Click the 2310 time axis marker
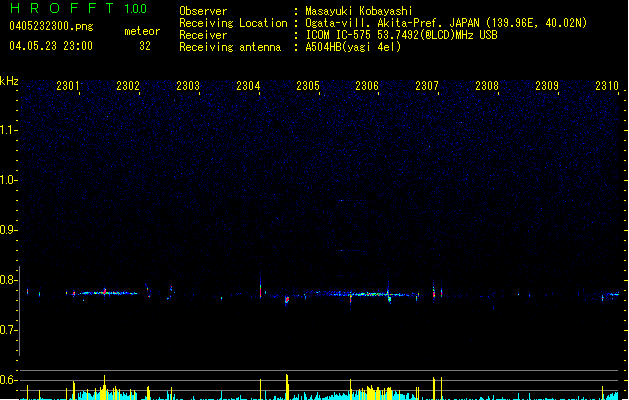Screen dimensions: 629x400 click(x=607, y=86)
